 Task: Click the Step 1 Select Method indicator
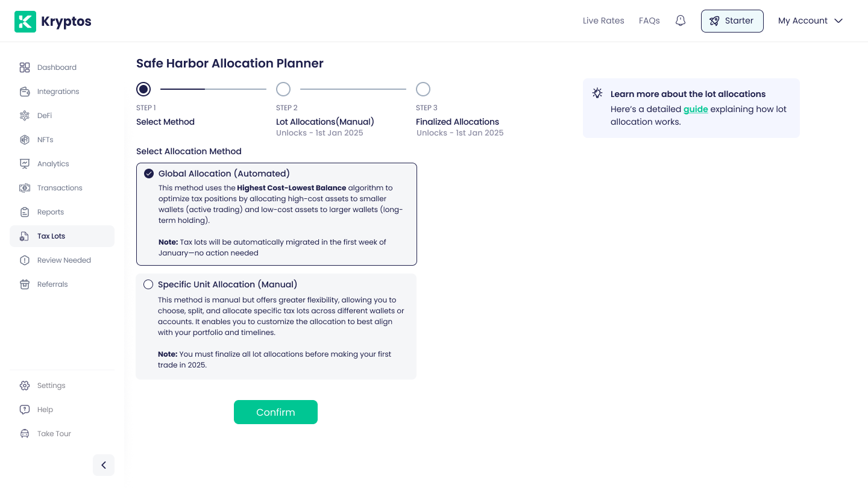(x=143, y=89)
